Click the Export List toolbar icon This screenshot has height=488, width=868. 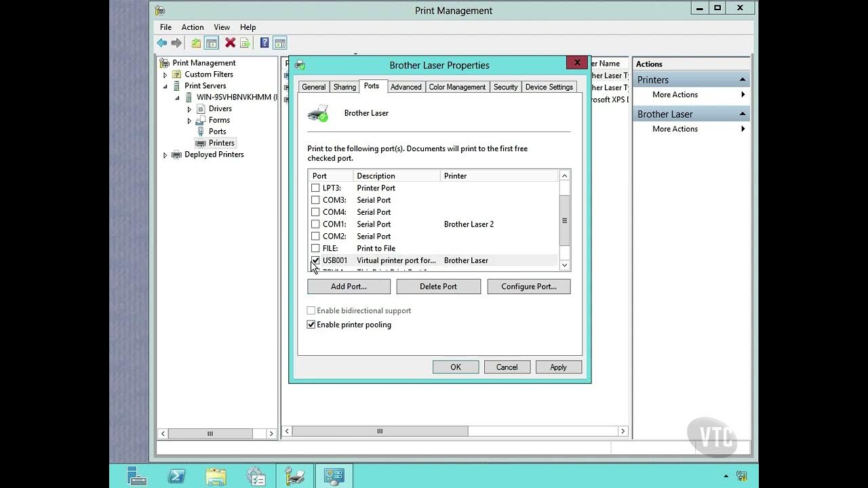tap(245, 43)
